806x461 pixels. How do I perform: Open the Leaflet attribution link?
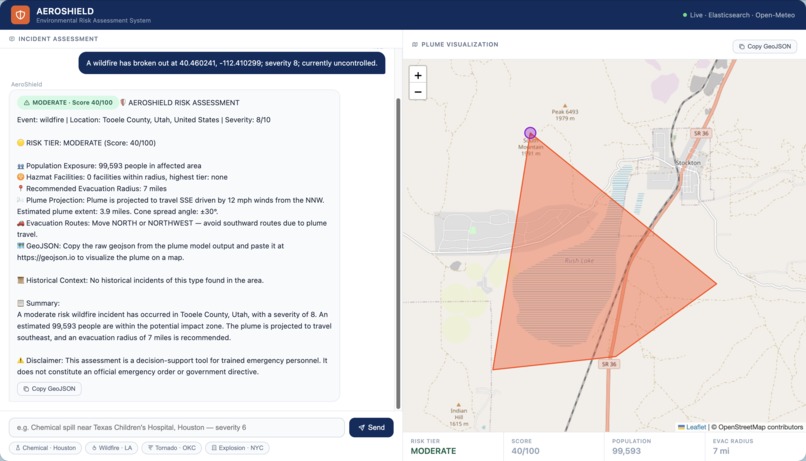(x=696, y=427)
